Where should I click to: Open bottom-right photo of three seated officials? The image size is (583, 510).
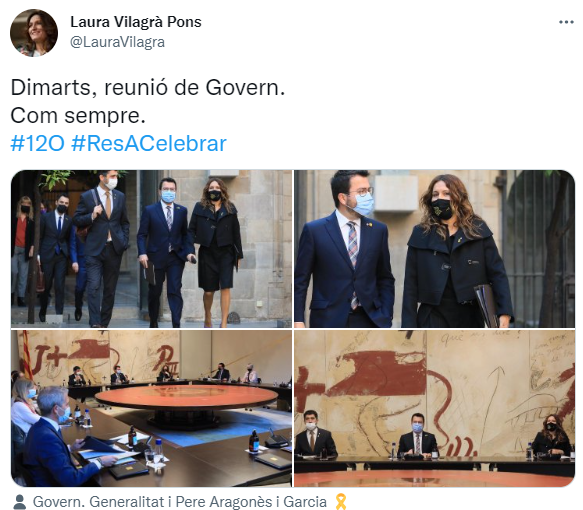[434, 408]
